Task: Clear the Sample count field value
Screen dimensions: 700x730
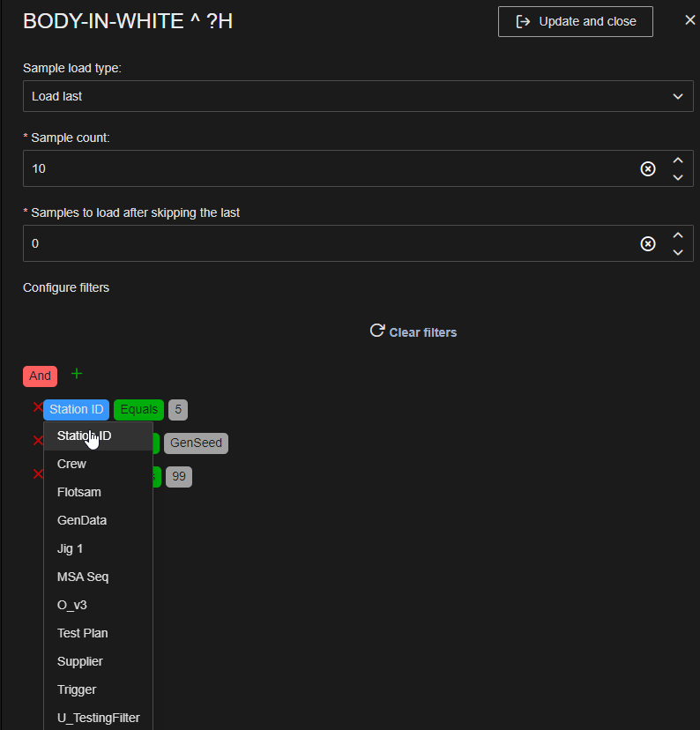Action: [x=648, y=168]
